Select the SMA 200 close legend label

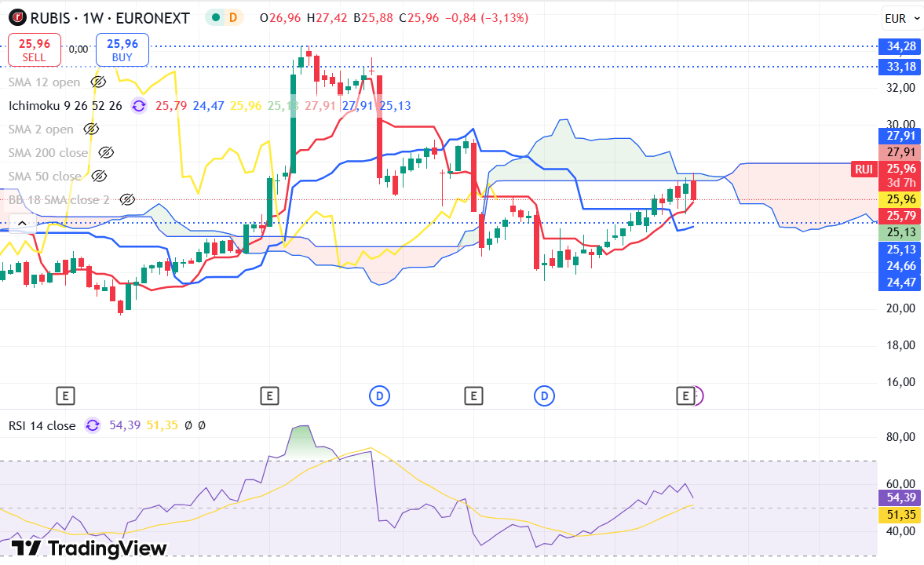(49, 152)
